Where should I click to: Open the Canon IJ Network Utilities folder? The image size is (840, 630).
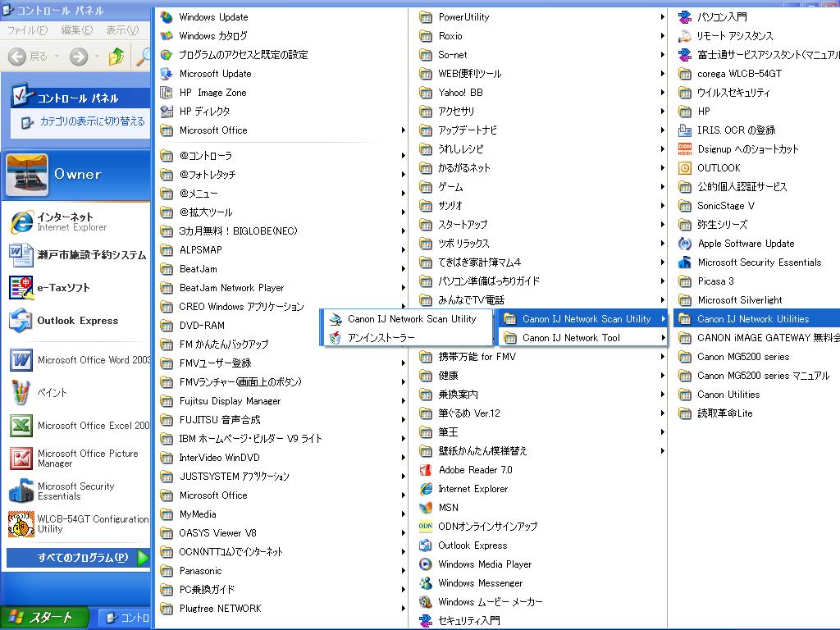(x=756, y=319)
